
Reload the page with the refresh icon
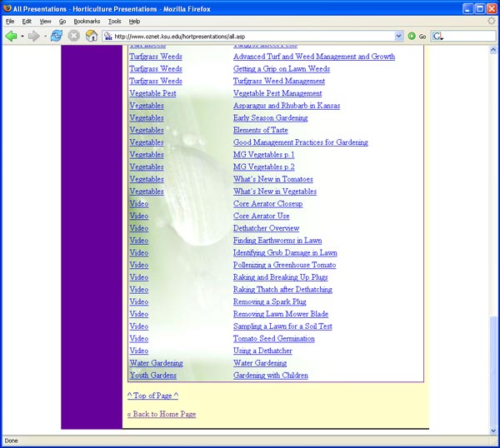57,36
